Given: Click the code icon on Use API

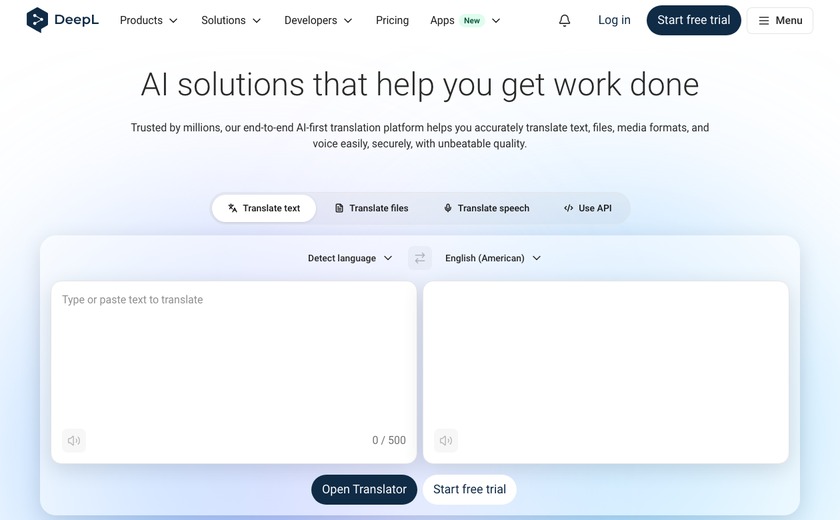Looking at the screenshot, I should [568, 208].
